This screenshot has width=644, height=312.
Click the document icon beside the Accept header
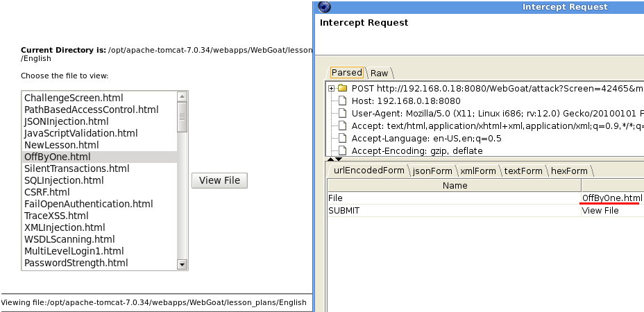point(342,126)
